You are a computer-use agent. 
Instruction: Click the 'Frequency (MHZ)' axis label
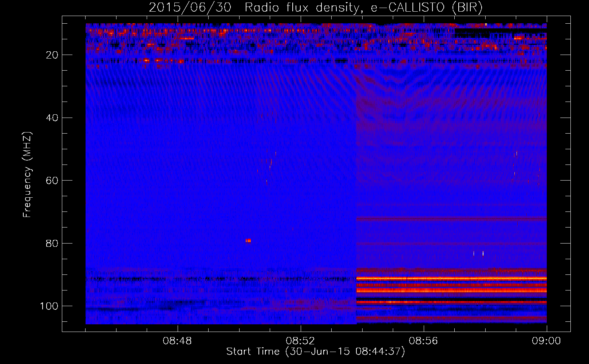coord(27,175)
